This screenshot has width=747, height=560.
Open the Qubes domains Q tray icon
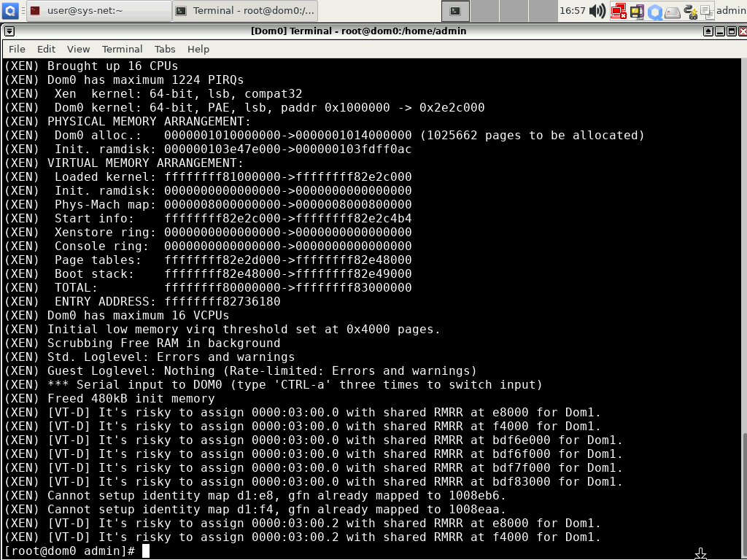point(655,11)
